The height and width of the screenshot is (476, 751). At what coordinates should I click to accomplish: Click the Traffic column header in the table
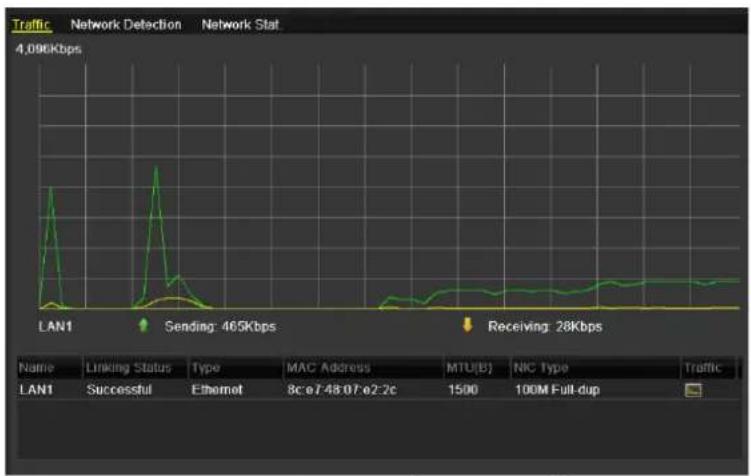click(x=708, y=368)
